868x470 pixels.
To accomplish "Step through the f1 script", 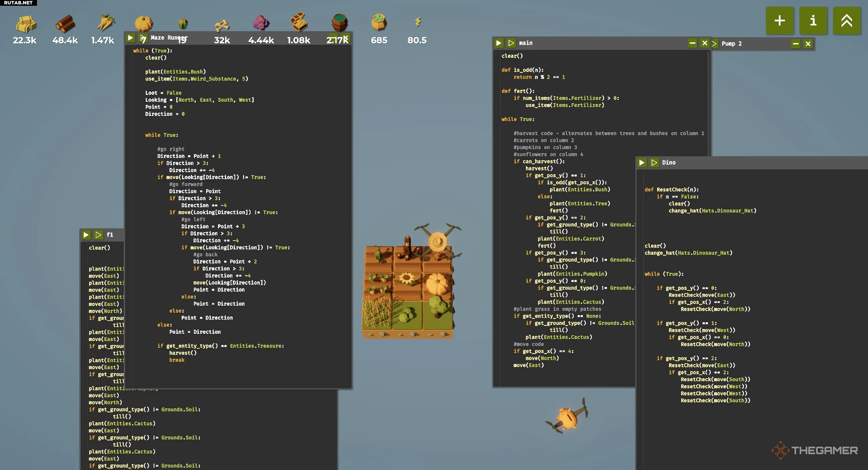I will [x=98, y=235].
